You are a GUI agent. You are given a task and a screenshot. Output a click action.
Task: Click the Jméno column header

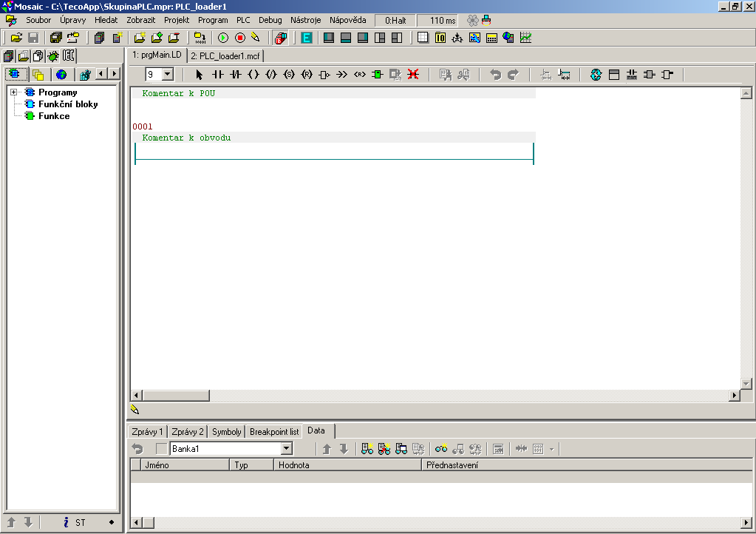click(185, 465)
